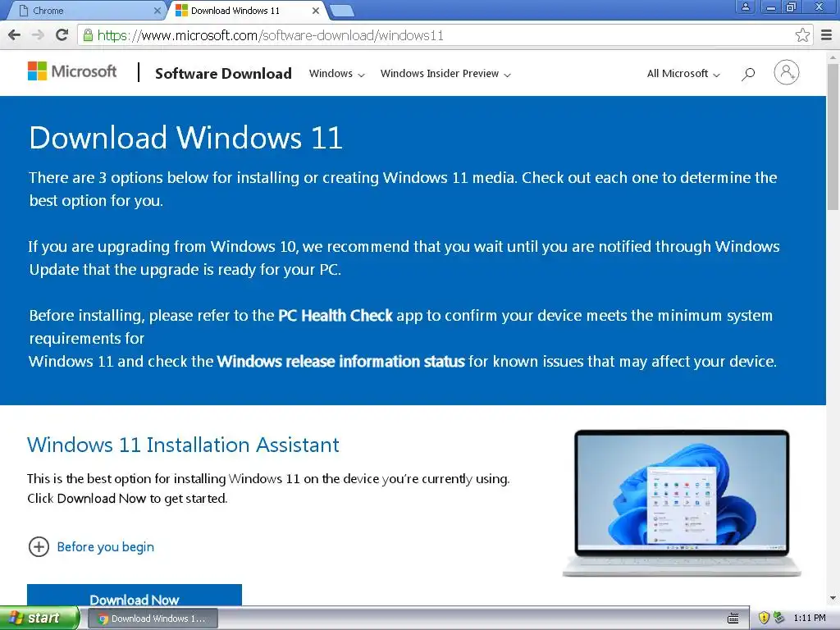This screenshot has width=840, height=630.
Task: Click the browser forward arrow
Action: coord(38,35)
